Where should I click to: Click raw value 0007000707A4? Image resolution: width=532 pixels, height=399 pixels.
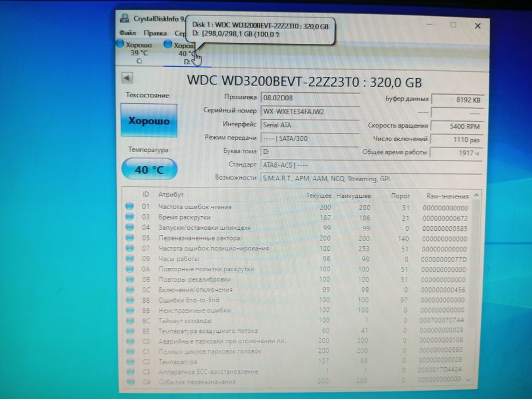point(441,320)
